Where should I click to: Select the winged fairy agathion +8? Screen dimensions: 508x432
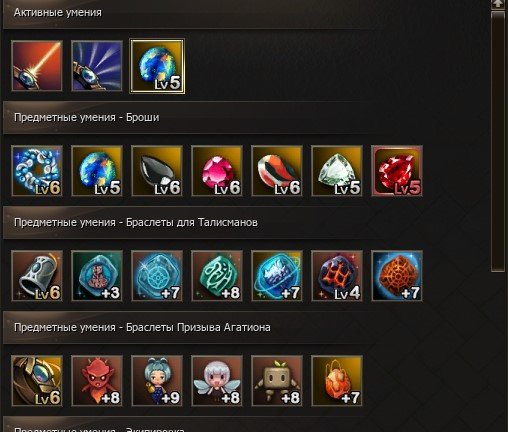pyautogui.click(x=217, y=381)
